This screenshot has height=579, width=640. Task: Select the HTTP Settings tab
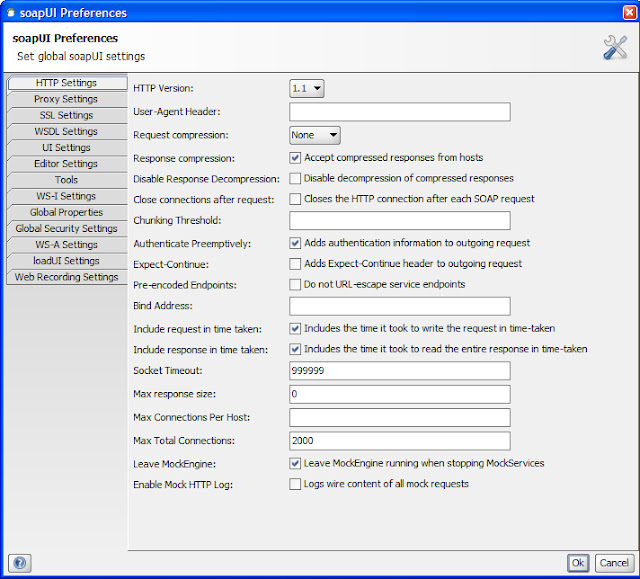(x=67, y=83)
